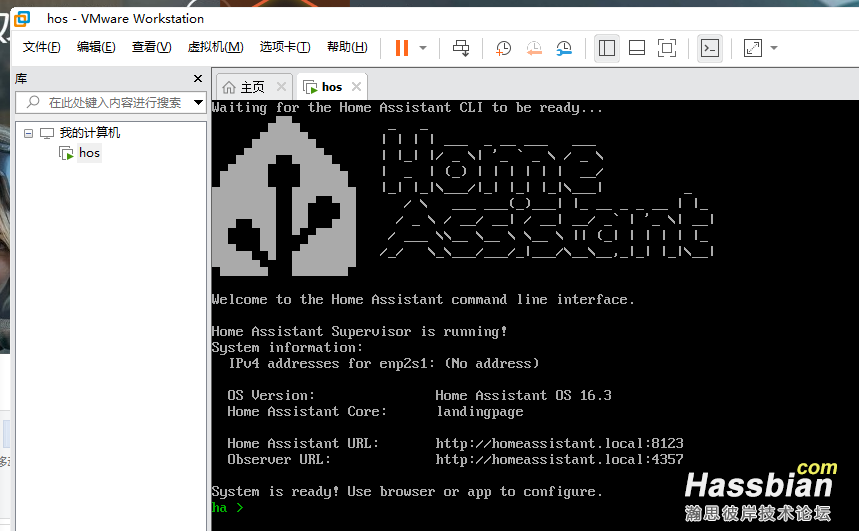Toggle the thumbnail bar view
This screenshot has width=859, height=531.
[x=636, y=48]
